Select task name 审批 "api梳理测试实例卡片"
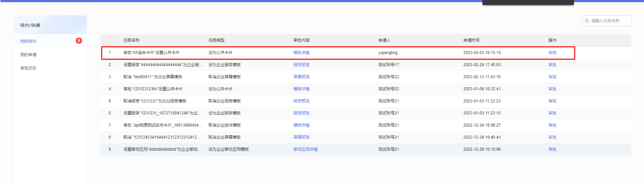 click(163, 125)
